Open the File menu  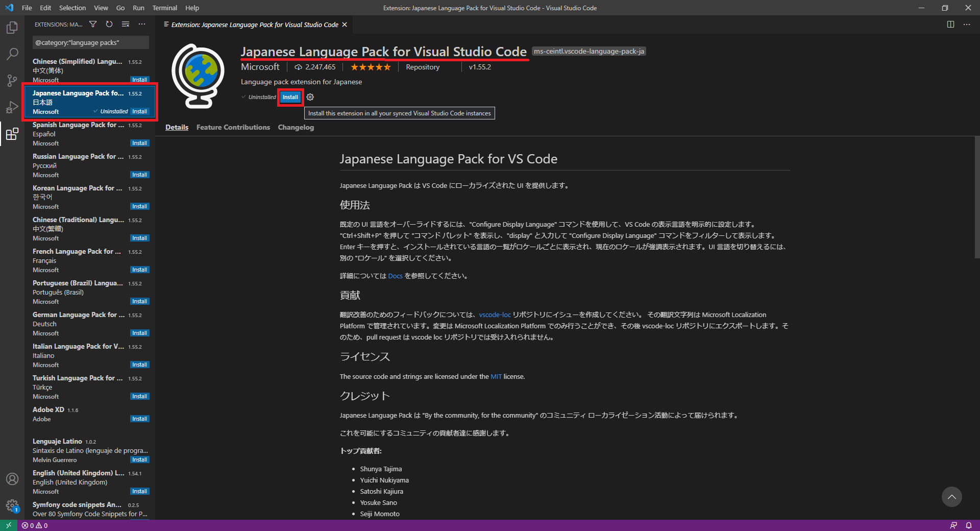coord(27,8)
